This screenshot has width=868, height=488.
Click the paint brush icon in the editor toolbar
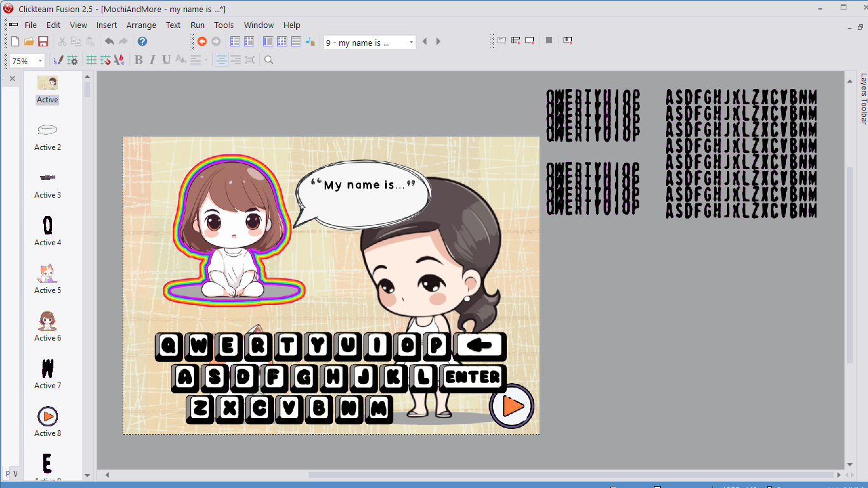(58, 60)
